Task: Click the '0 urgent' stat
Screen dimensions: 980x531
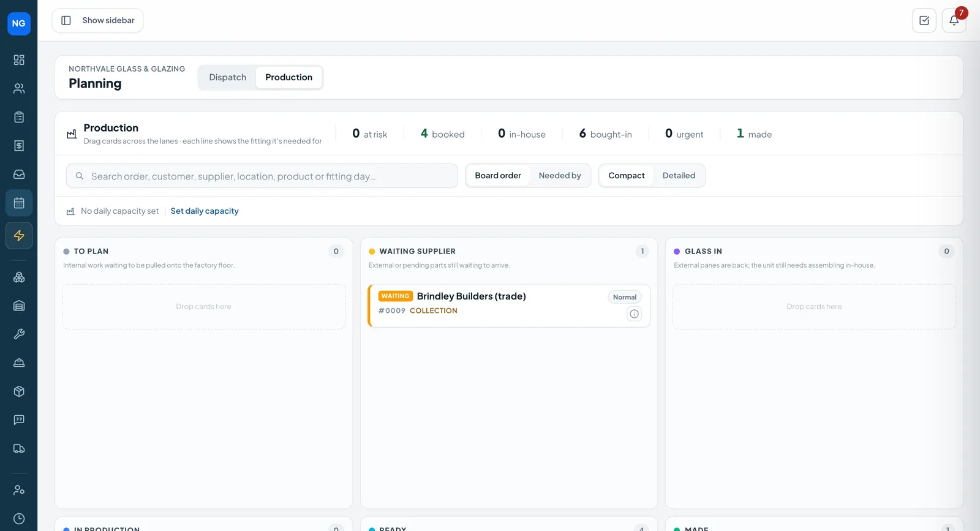Action: [x=684, y=134]
